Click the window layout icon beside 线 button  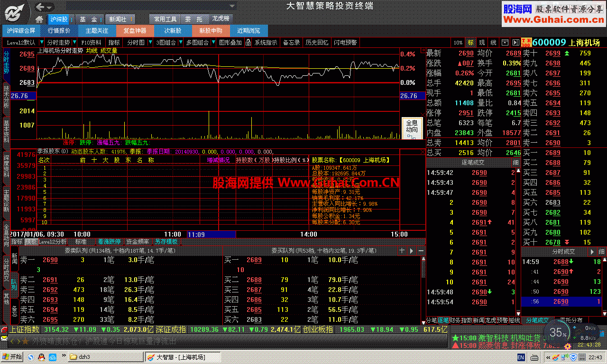[505, 43]
